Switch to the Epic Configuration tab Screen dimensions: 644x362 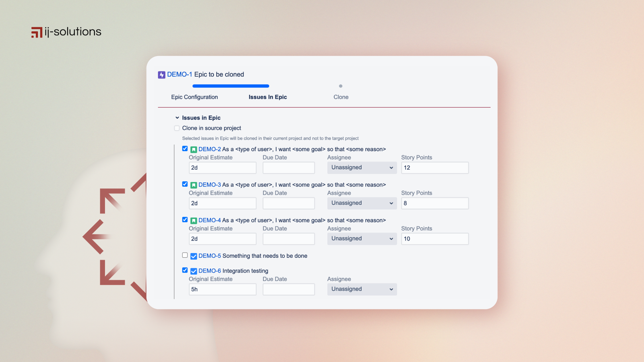[194, 97]
